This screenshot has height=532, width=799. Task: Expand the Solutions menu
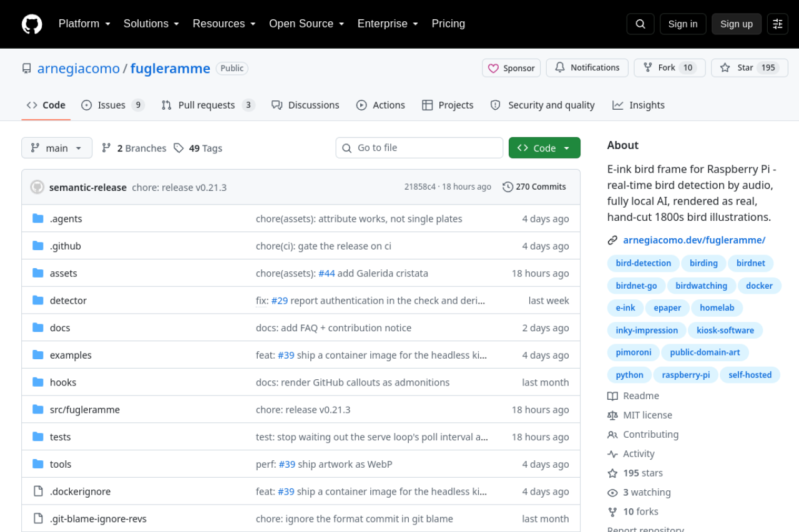point(151,24)
